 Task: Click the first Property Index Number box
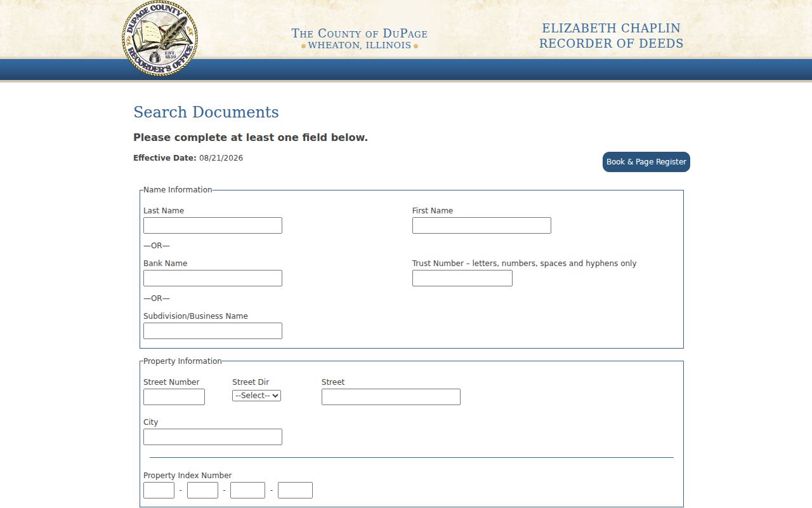[159, 490]
